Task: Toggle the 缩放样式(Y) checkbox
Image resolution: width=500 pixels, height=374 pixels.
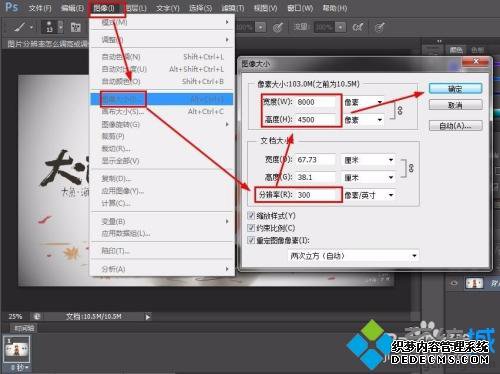Action: point(251,216)
